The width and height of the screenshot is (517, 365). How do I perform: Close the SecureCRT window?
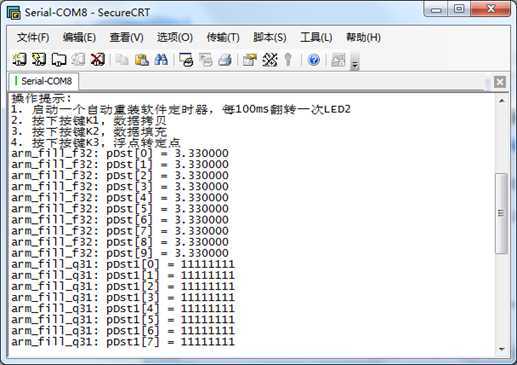491,9
